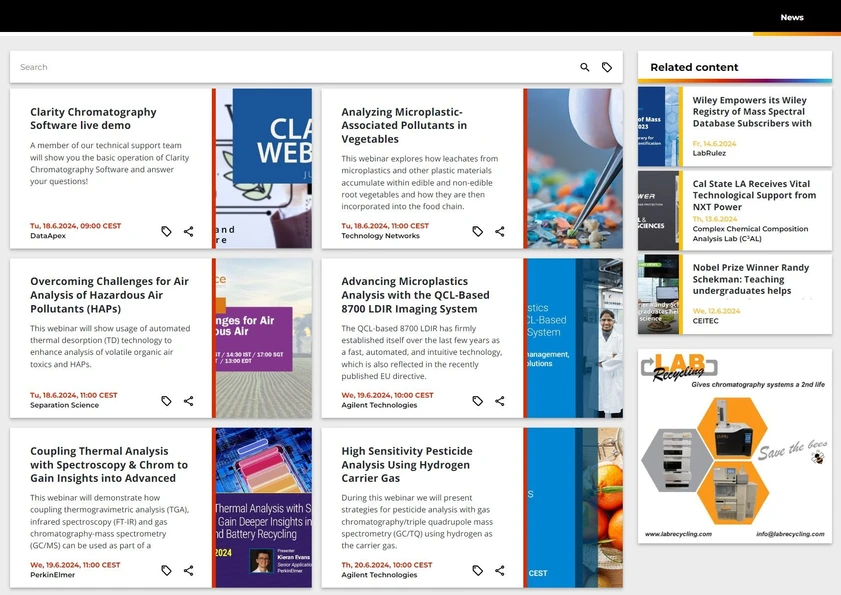Open the News menu item
The height and width of the screenshot is (595, 841).
(792, 17)
